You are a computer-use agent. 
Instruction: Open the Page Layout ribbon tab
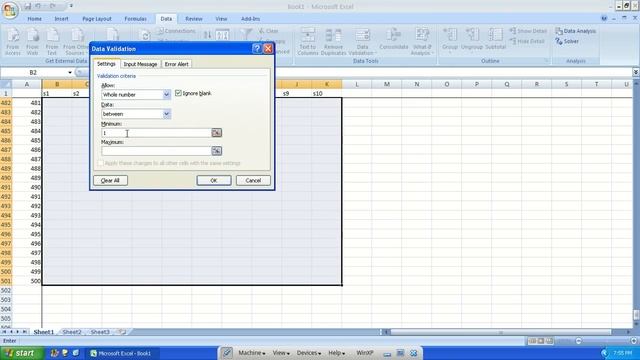97,19
